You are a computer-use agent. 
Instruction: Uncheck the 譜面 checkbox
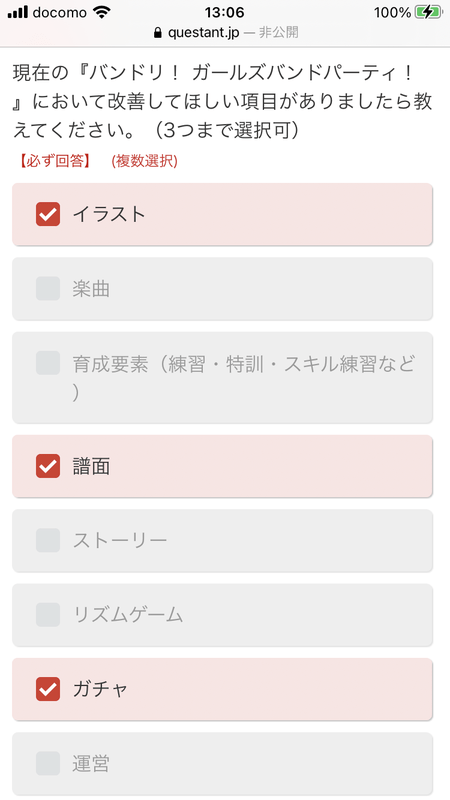[48, 466]
